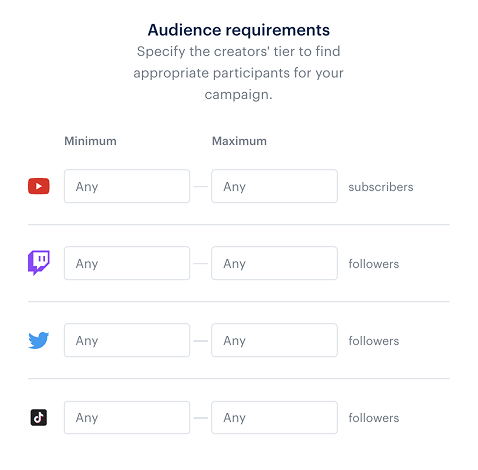The height and width of the screenshot is (470, 478).
Task: Click the creators' tier description text
Action: click(239, 73)
